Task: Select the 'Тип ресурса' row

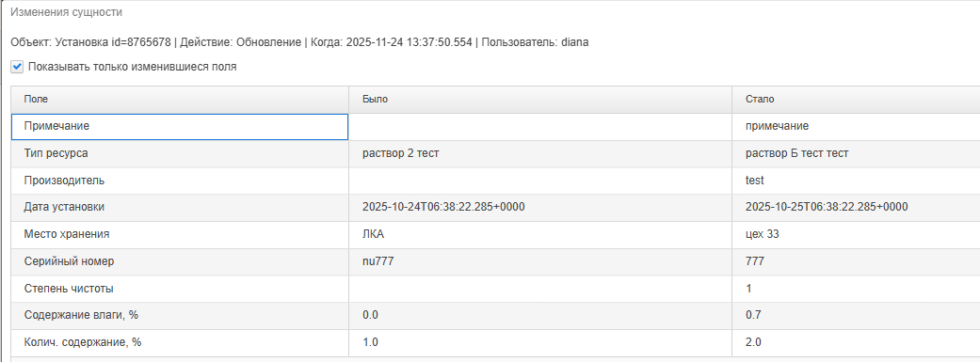Action: coord(495,153)
